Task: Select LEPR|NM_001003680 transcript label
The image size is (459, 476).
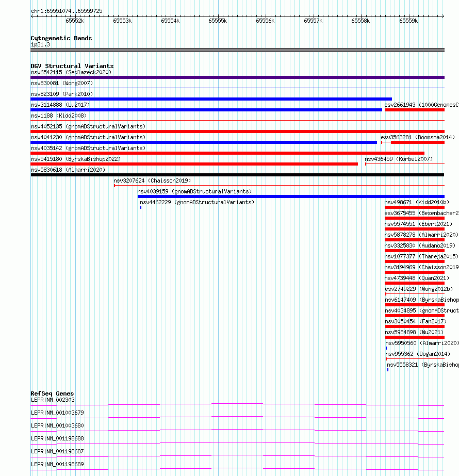Action: pos(57,425)
